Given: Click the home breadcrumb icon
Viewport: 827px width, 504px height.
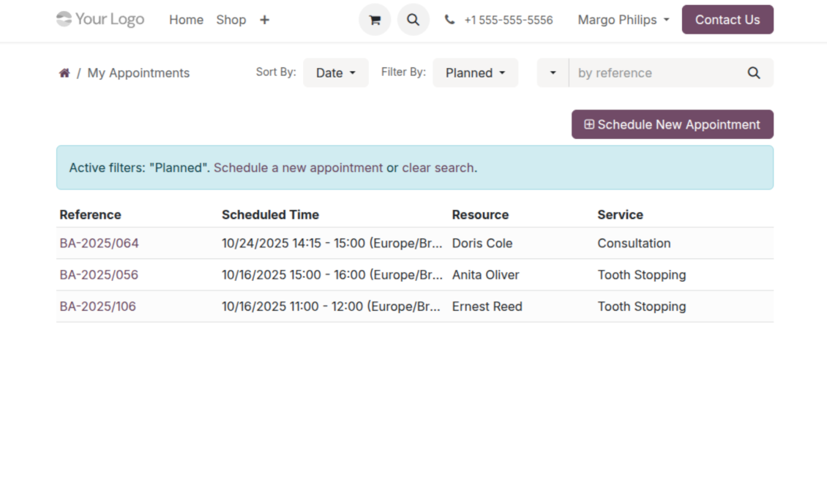Looking at the screenshot, I should click(64, 73).
